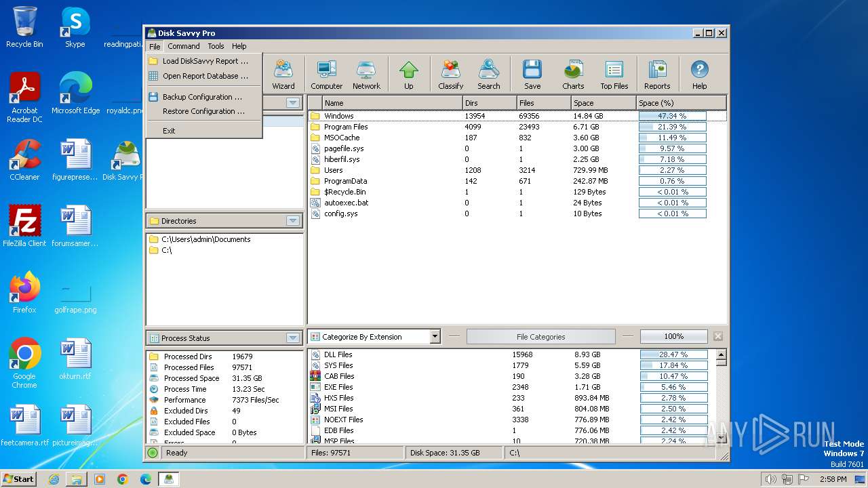Click the Windows folder icon in results
Screen dimensions: 868x488
tap(315, 116)
